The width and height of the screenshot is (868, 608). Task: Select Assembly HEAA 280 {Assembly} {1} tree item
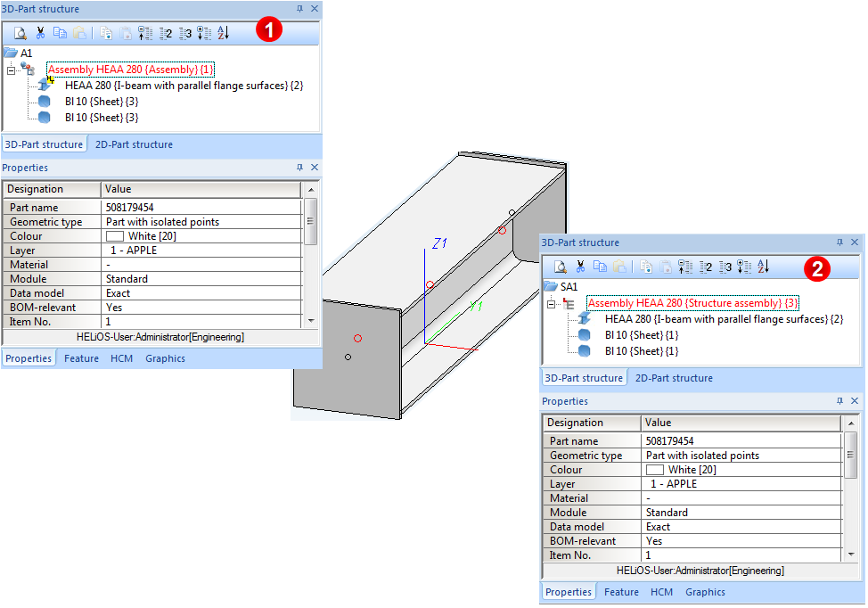(130, 70)
